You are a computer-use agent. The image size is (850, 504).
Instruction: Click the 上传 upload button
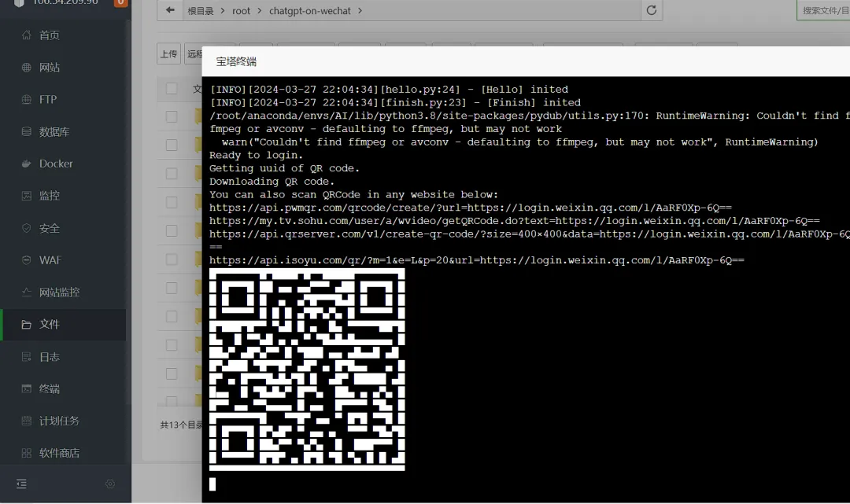pyautogui.click(x=168, y=53)
